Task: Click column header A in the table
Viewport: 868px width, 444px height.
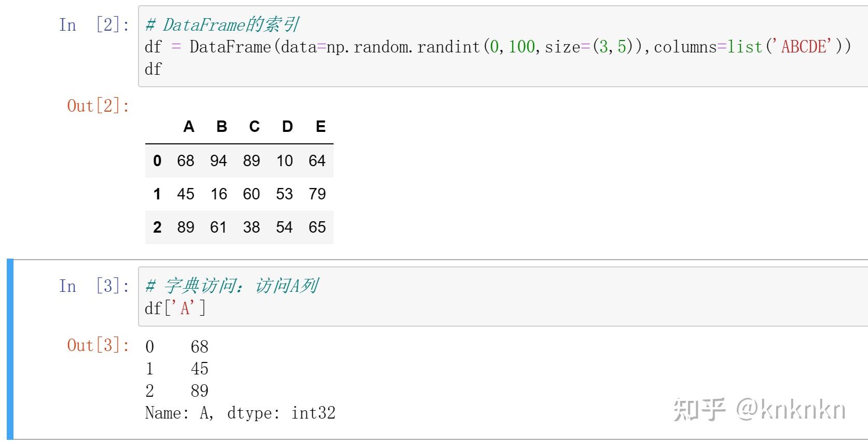Action: (189, 127)
